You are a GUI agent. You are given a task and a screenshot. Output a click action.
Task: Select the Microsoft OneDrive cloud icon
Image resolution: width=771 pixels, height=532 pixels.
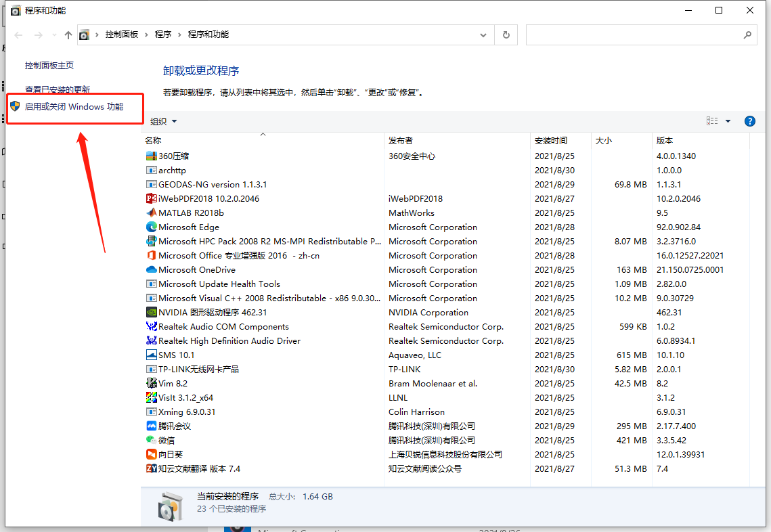[152, 270]
